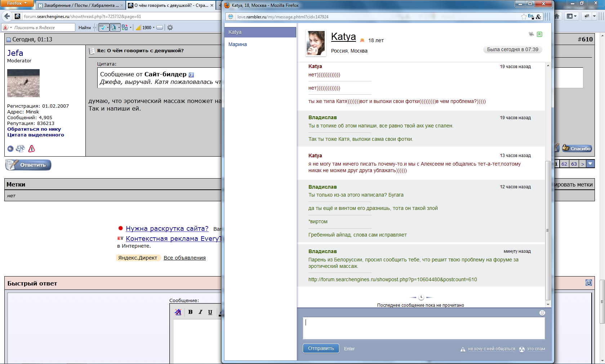Click the Home icon in Firefox toolbar

click(x=557, y=16)
